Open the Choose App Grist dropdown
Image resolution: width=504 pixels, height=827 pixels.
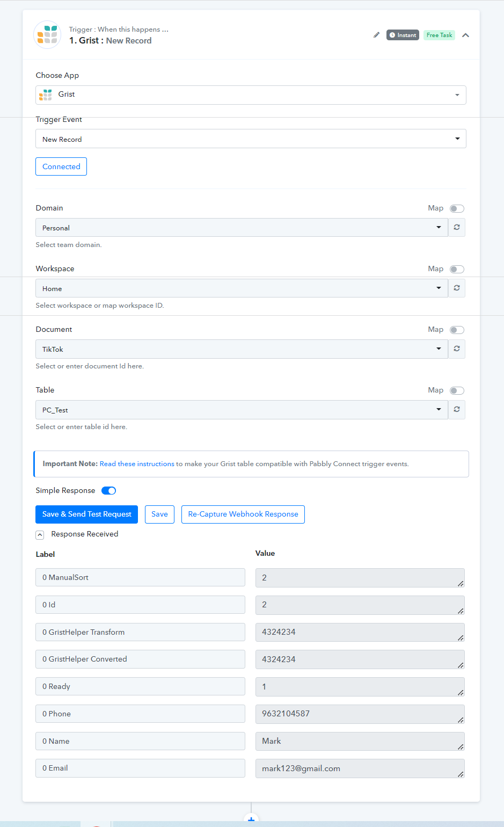[x=251, y=95]
